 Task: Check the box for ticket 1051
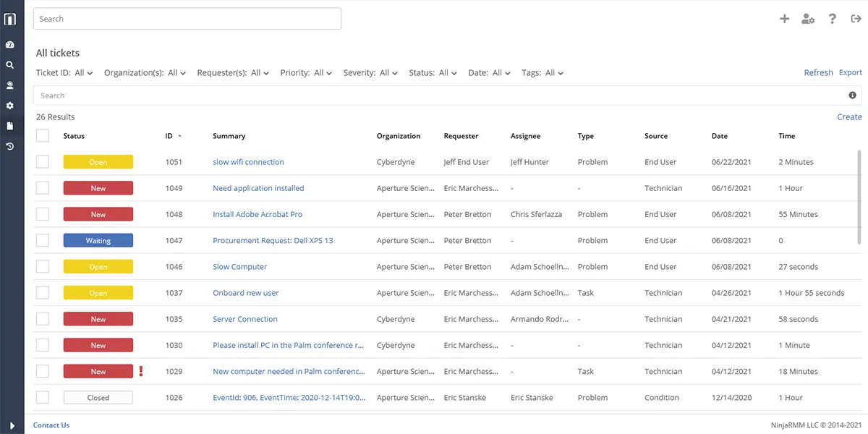(43, 162)
